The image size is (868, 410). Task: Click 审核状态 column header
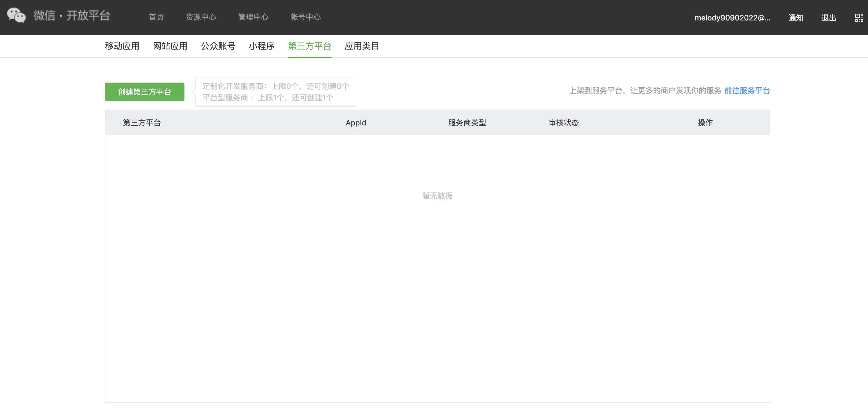point(564,122)
